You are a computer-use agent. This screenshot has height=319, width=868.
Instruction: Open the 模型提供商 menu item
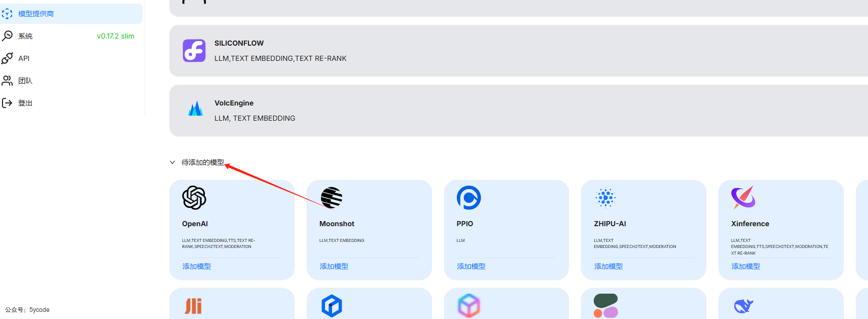point(71,14)
